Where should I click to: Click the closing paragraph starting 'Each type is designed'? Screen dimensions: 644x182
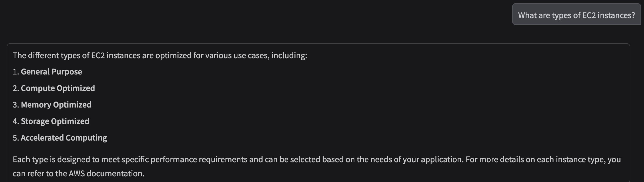(316, 160)
